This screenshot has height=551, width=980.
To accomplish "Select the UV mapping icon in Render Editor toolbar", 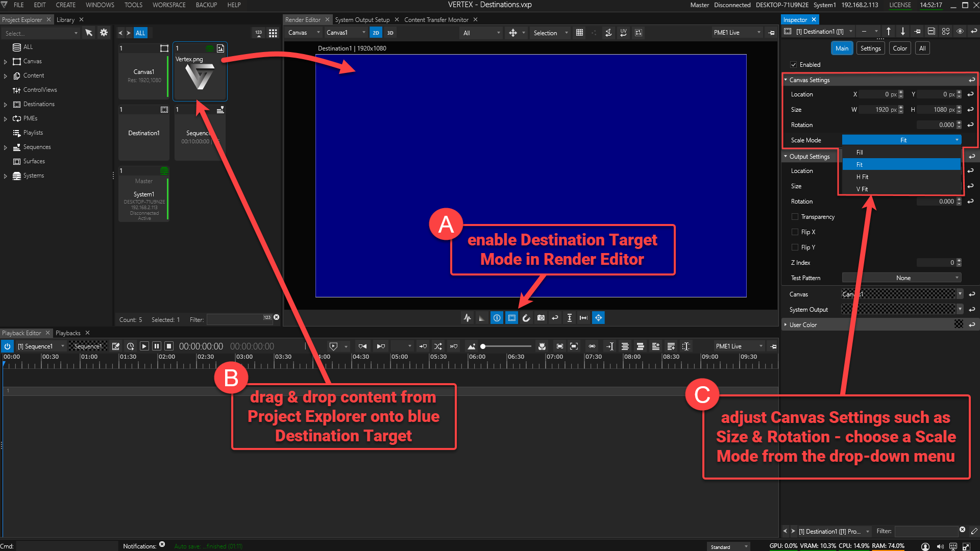I will point(623,32).
